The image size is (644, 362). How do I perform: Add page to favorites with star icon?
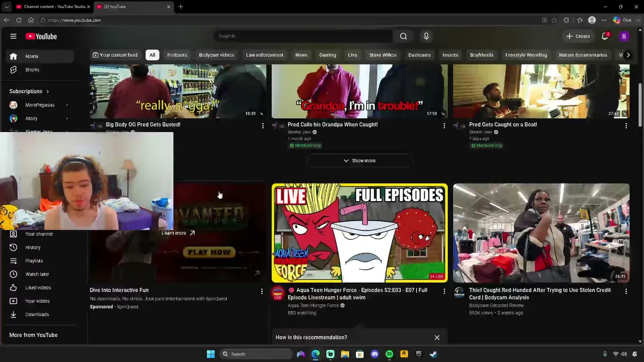554,20
